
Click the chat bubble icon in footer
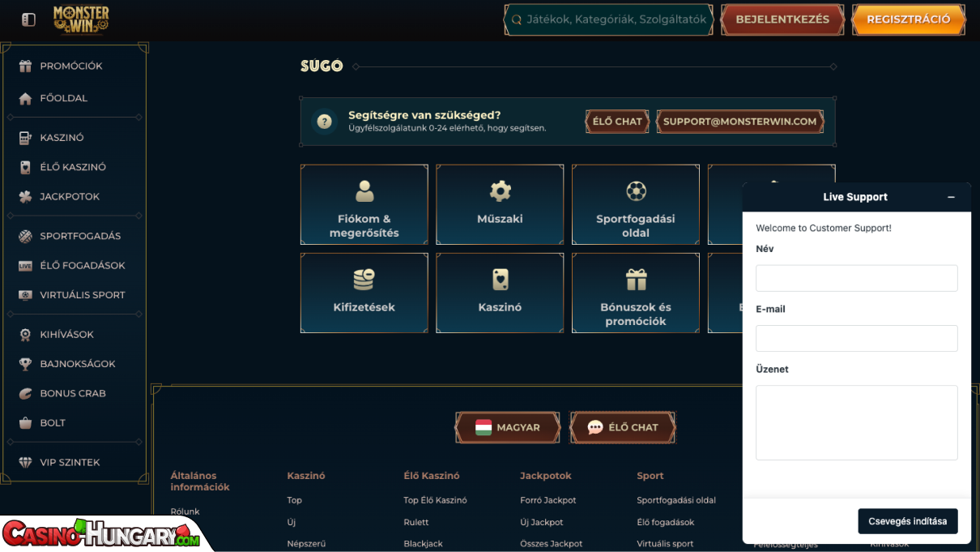point(595,427)
